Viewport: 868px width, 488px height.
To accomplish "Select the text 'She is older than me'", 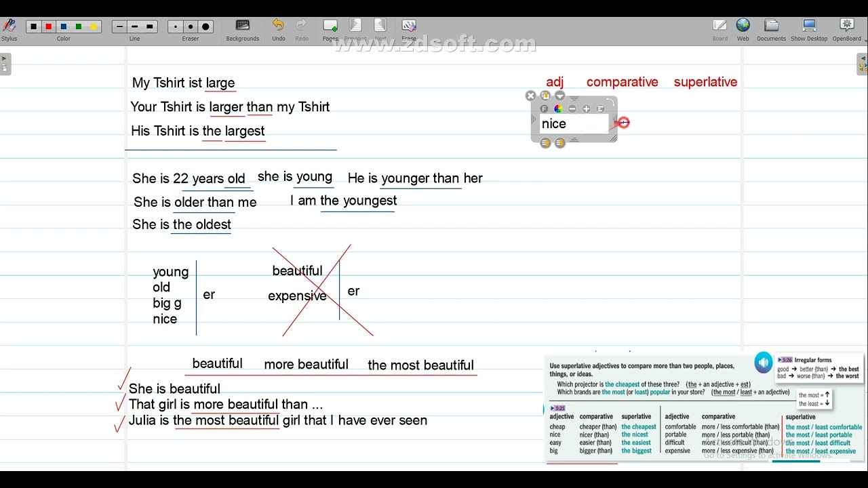I will [x=195, y=202].
